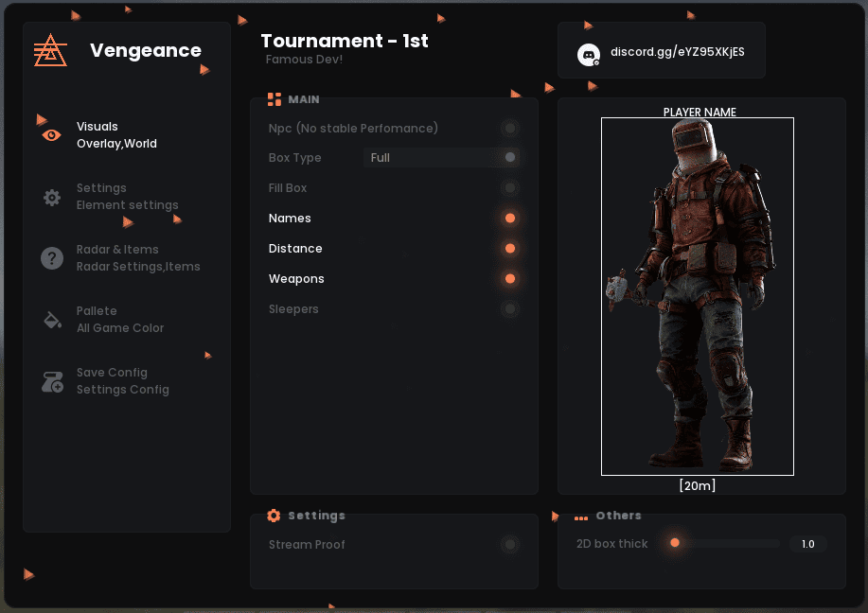Image resolution: width=868 pixels, height=613 pixels.
Task: Click the Vengeance triangle logo
Action: coord(50,50)
